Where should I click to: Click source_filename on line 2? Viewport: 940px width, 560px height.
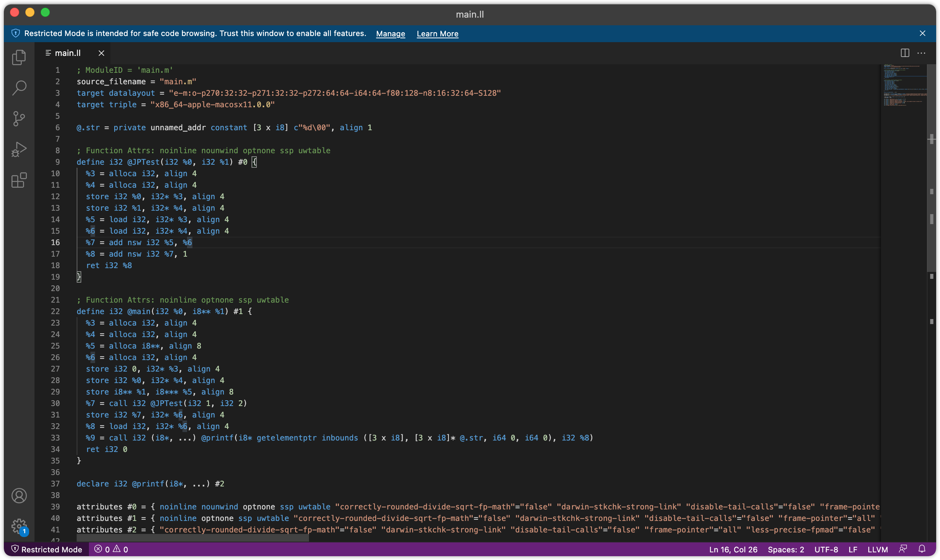tap(111, 82)
